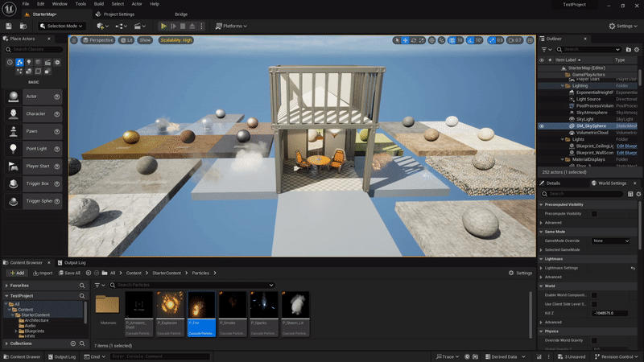Open the camera speed setting
The height and width of the screenshot is (362, 644).
click(x=515, y=40)
